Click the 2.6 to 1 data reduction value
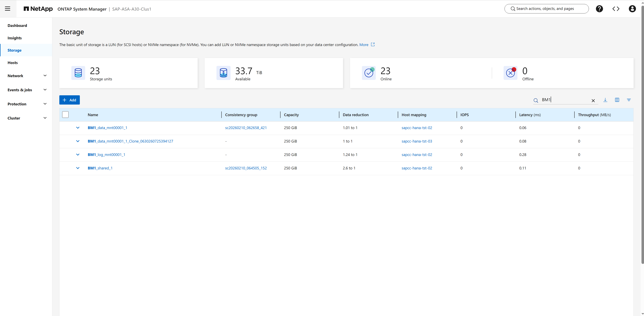 (349, 168)
